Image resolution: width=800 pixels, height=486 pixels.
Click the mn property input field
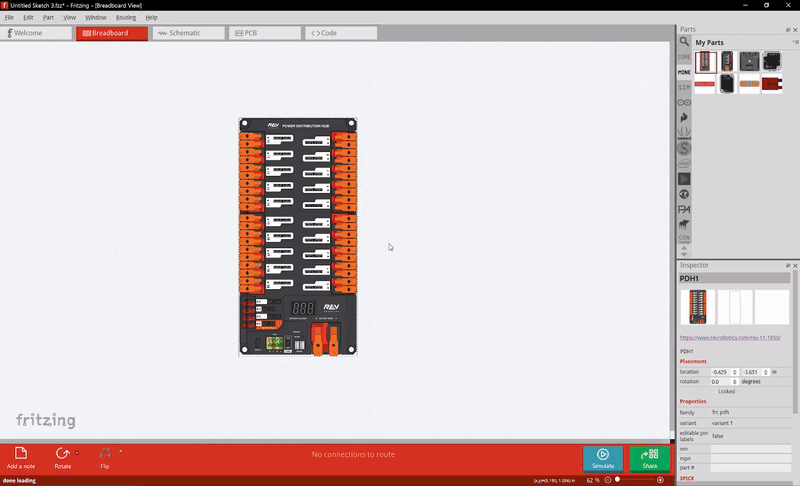pyautogui.click(x=751, y=449)
